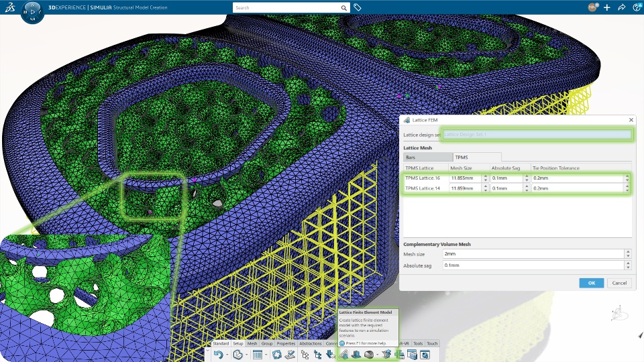The height and width of the screenshot is (362, 644).
Task: Edit Tie Position Tolerance for TPMS Lattice.16
Action: tap(578, 178)
